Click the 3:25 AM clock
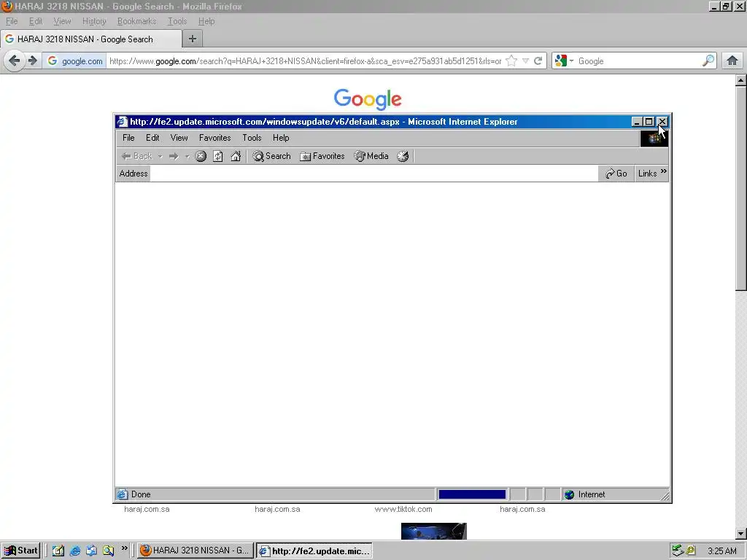The height and width of the screenshot is (560, 747). (x=722, y=551)
